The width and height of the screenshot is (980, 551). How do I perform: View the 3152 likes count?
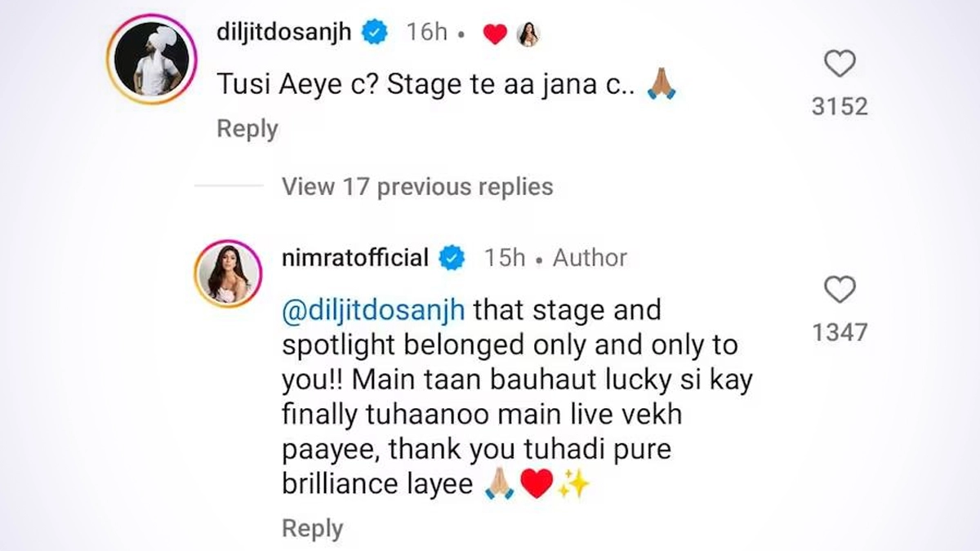click(x=840, y=107)
